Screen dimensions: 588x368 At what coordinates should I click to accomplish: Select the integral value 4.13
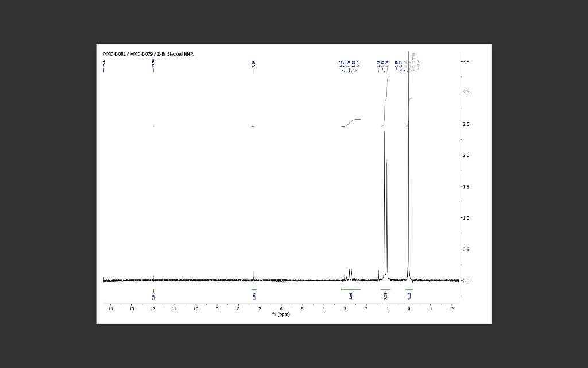(410, 295)
